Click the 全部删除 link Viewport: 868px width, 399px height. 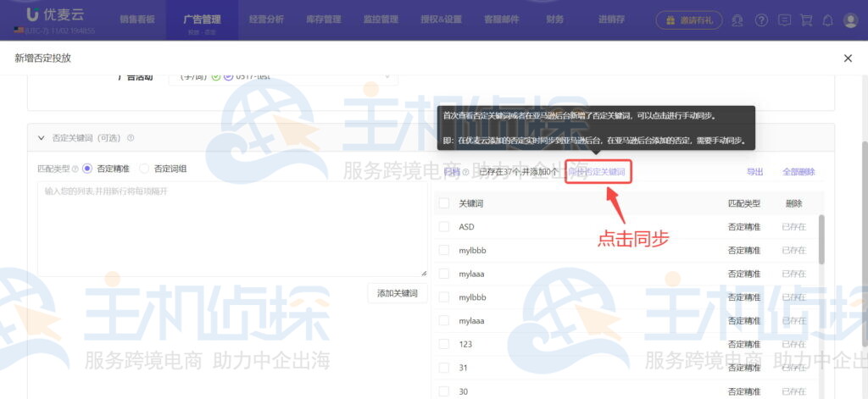coord(798,172)
